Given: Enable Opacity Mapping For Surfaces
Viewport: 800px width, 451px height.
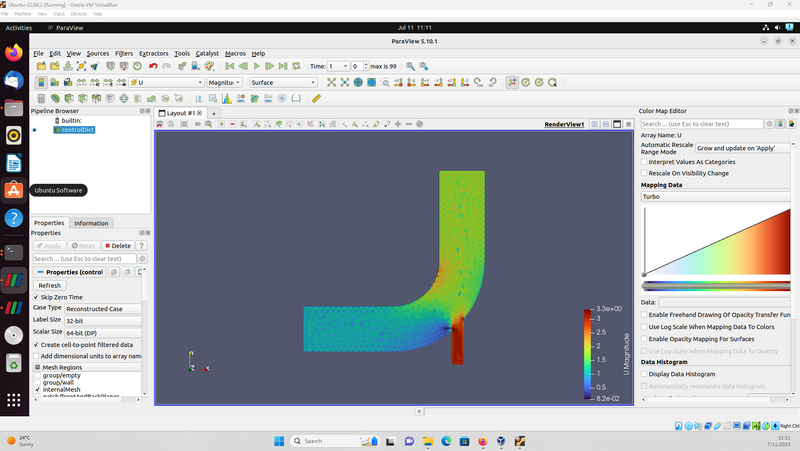Looking at the screenshot, I should click(644, 339).
